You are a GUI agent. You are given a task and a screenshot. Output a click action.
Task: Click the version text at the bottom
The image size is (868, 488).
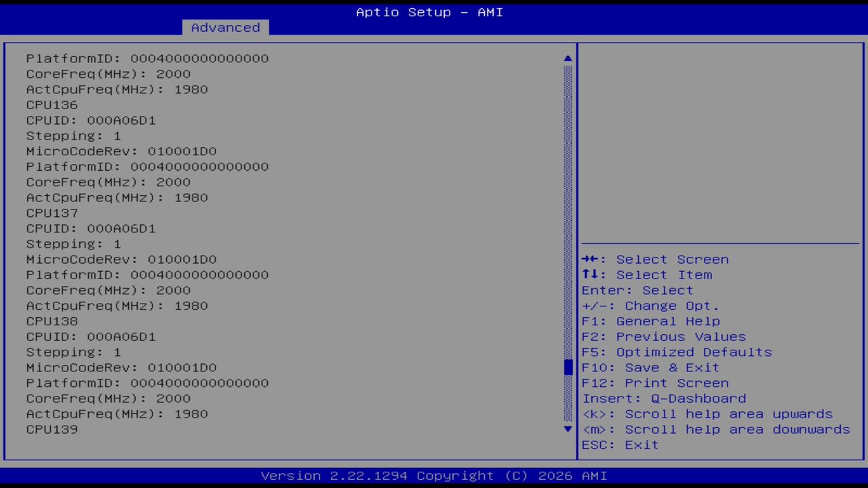[x=429, y=475]
